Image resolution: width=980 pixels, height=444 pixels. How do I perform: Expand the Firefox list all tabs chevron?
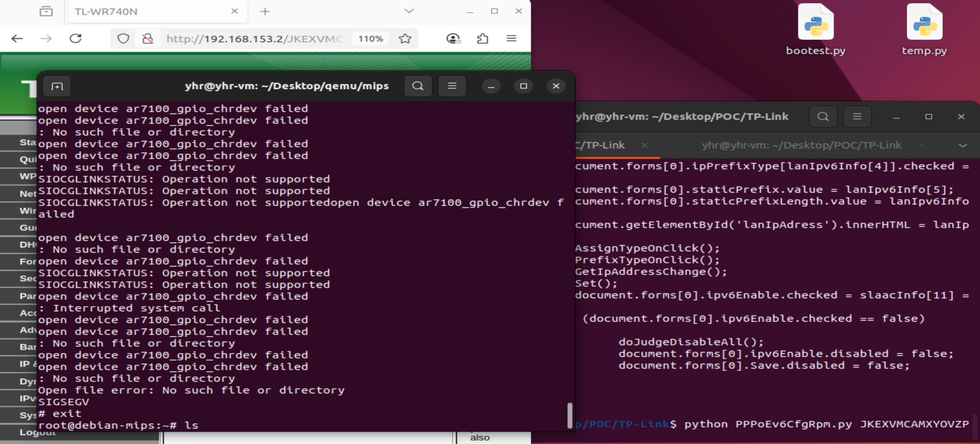coord(409,11)
